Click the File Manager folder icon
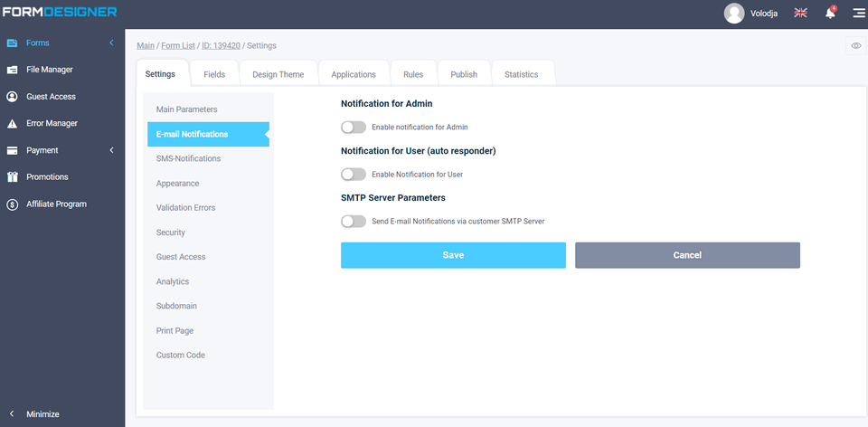 [x=12, y=70]
